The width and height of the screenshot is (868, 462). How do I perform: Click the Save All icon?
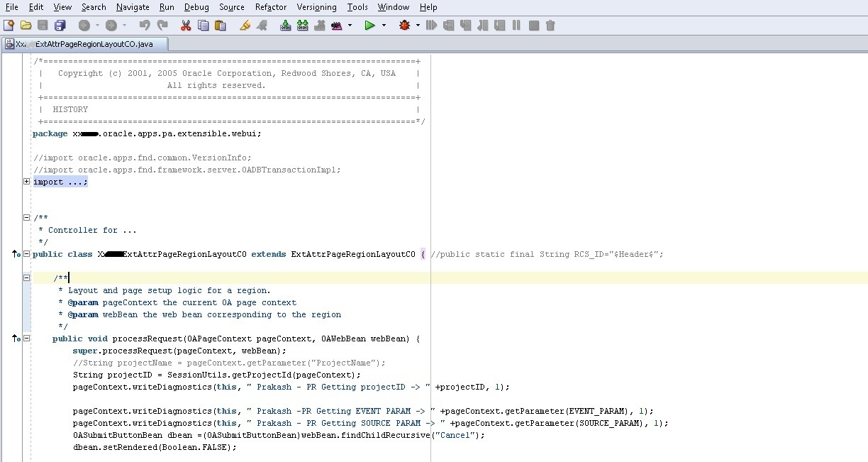60,26
